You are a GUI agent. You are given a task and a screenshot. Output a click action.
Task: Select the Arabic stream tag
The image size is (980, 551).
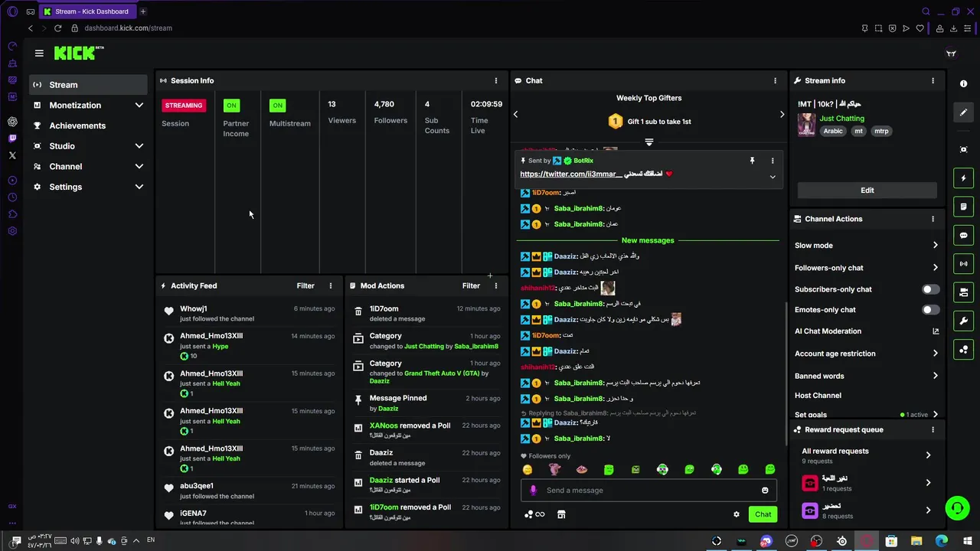[x=833, y=131]
